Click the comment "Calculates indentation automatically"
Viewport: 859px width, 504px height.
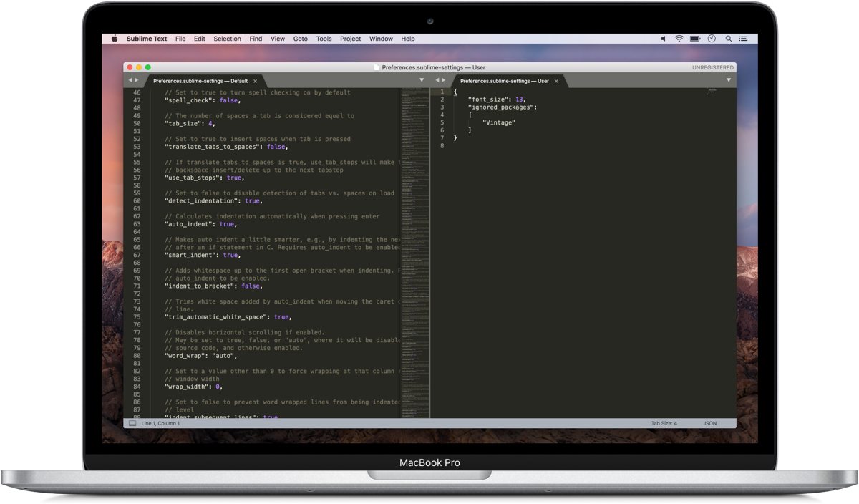pyautogui.click(x=272, y=216)
